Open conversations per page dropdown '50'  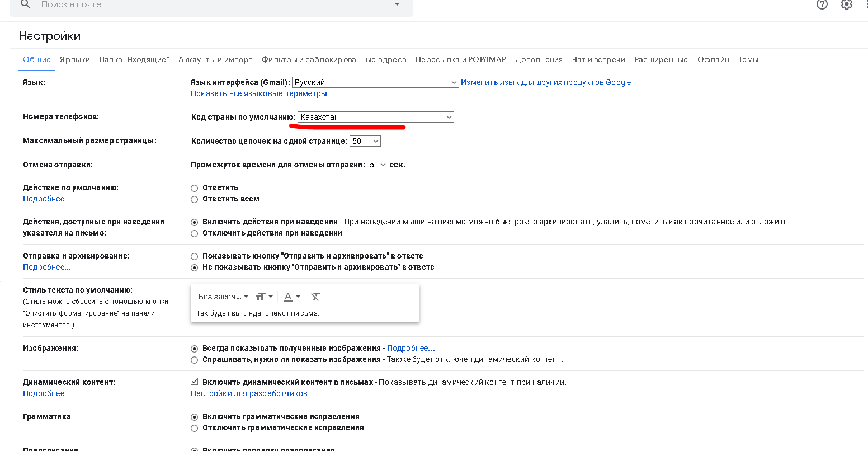(x=365, y=141)
